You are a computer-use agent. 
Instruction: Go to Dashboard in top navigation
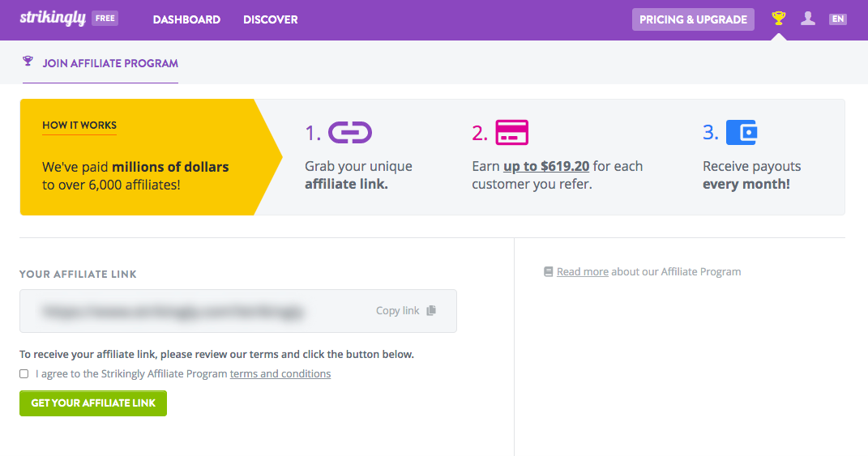point(186,19)
